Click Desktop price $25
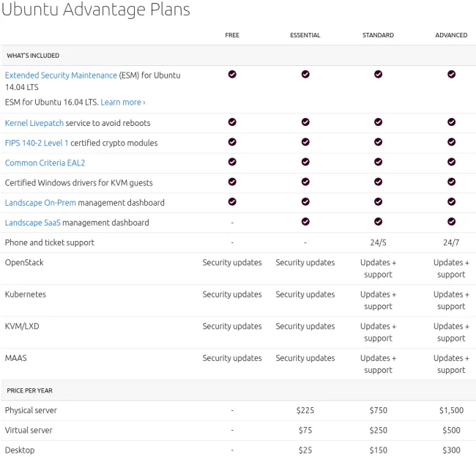 click(x=305, y=450)
